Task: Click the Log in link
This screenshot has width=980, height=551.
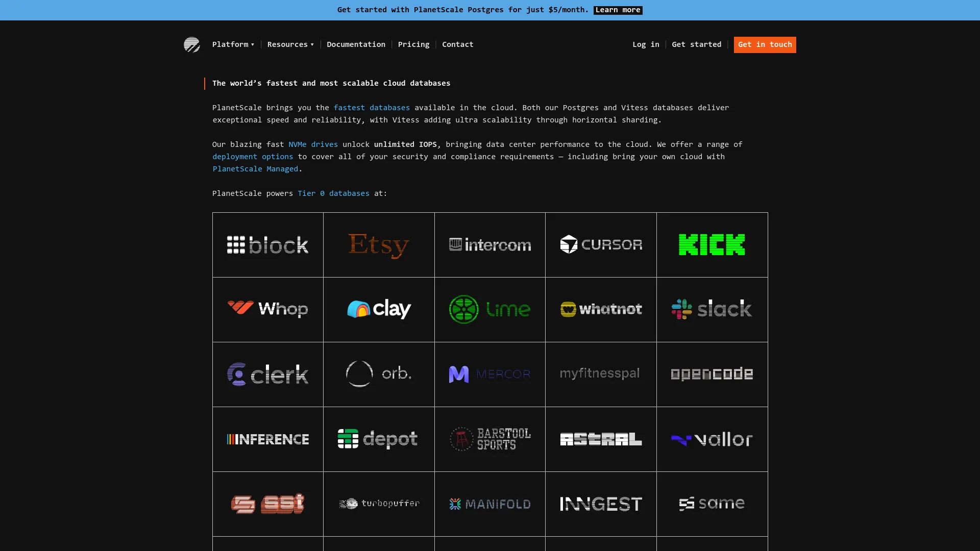Action: [x=646, y=44]
